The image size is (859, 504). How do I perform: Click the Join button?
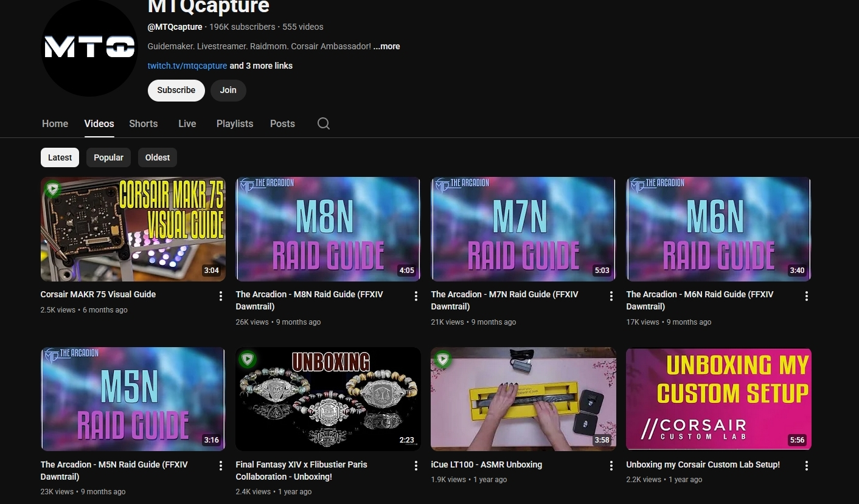(x=228, y=90)
